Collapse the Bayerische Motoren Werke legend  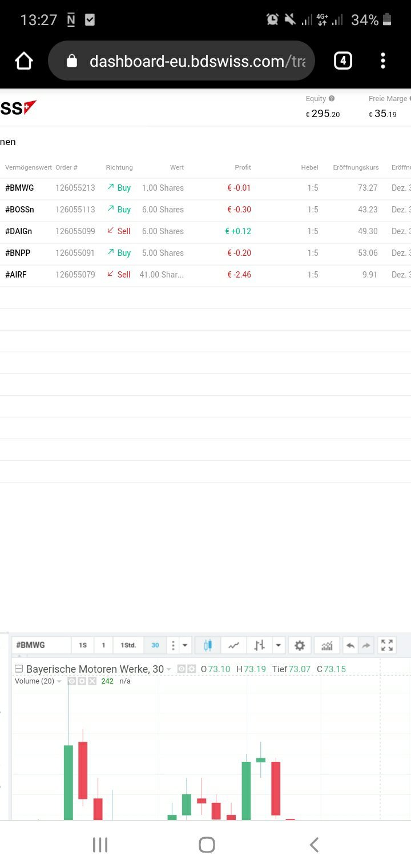[18, 669]
